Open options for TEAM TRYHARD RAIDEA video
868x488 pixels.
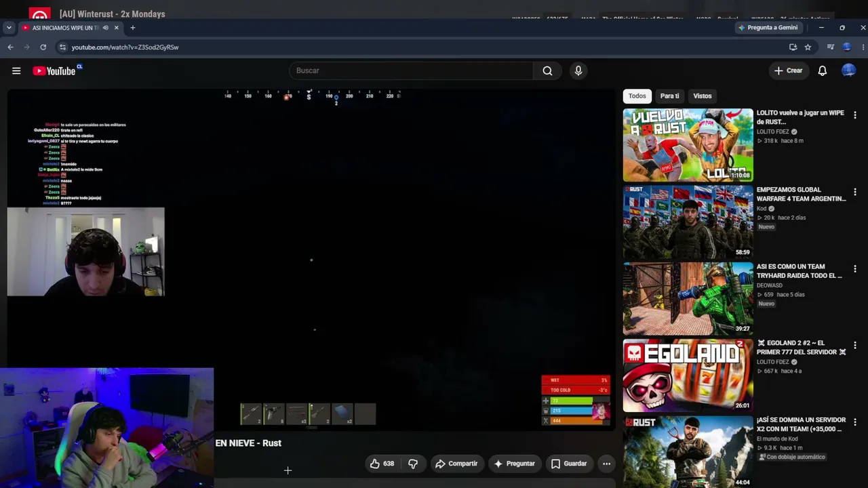854,269
